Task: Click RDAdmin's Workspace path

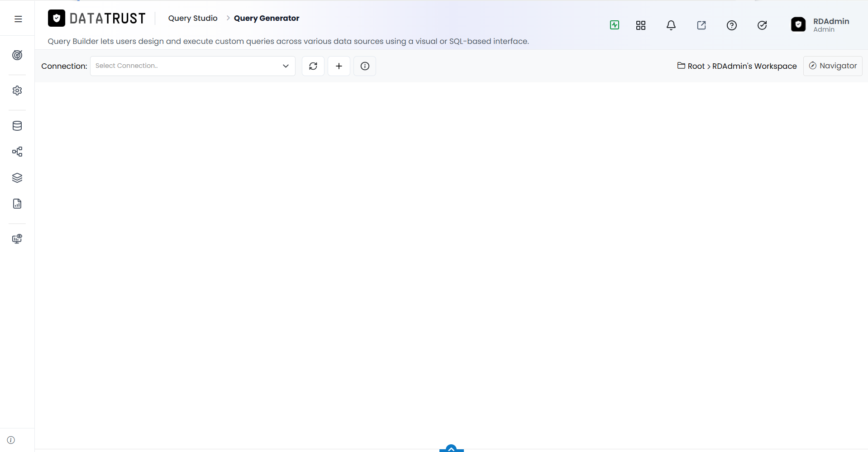Action: (x=754, y=66)
